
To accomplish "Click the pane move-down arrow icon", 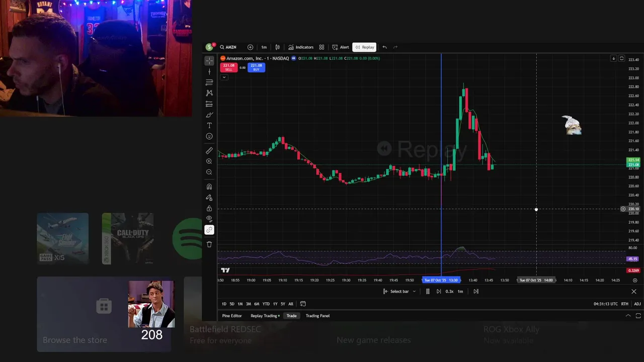I will coord(613,58).
